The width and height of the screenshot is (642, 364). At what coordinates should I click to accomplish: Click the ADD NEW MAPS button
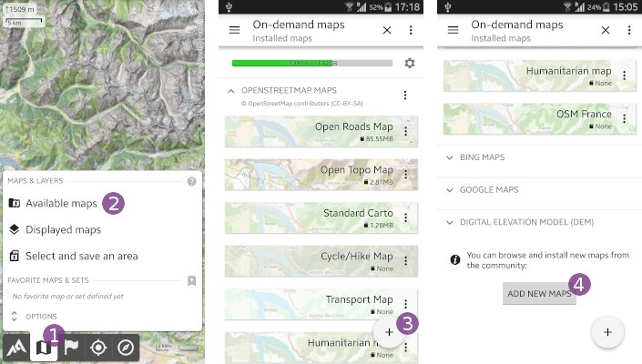coord(539,293)
